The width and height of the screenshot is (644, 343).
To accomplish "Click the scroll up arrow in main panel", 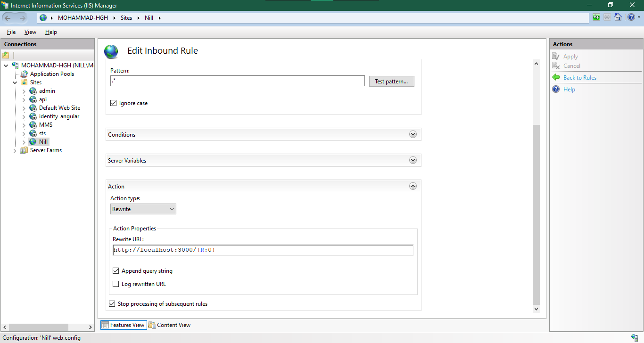I will pyautogui.click(x=536, y=63).
